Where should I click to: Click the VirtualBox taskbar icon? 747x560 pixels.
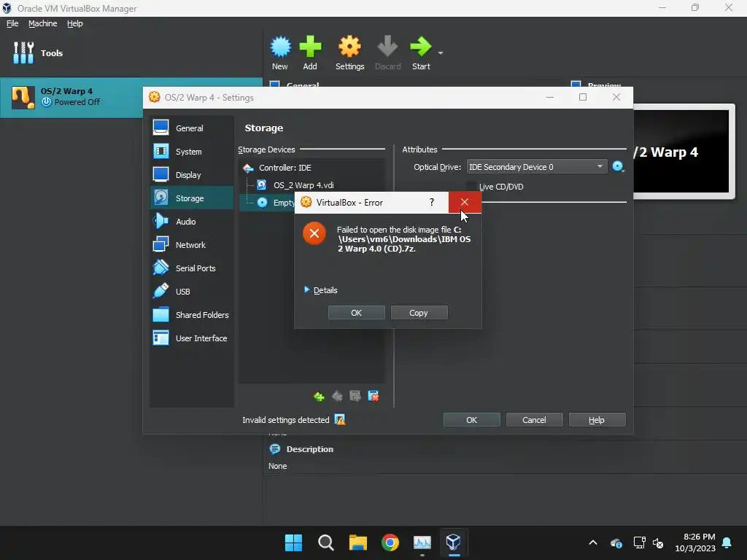click(x=453, y=542)
